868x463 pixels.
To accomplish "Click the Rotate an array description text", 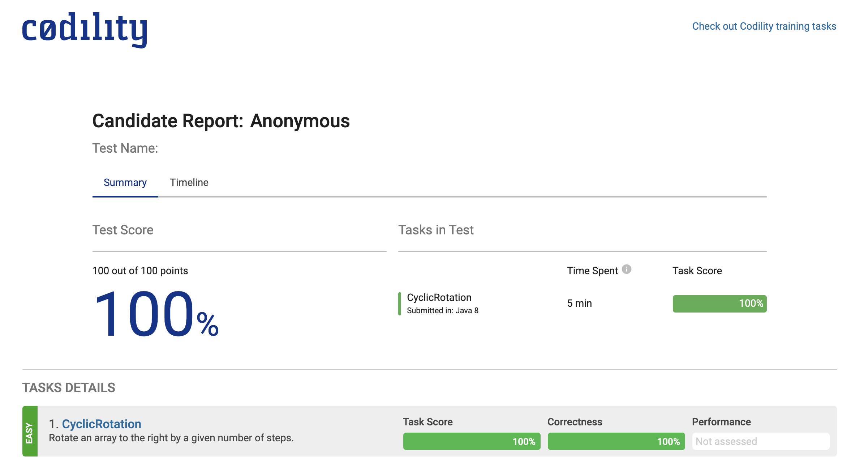I will click(x=171, y=438).
